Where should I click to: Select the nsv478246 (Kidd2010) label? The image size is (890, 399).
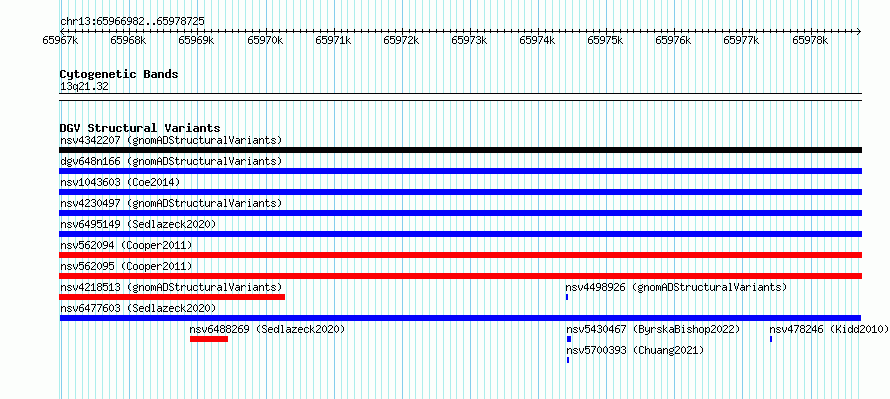[x=829, y=329]
